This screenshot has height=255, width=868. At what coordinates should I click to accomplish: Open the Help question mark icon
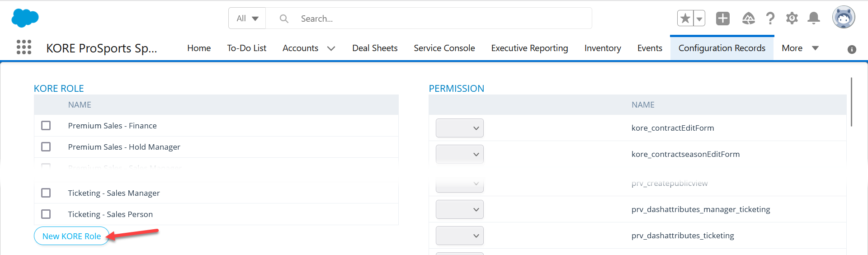[x=770, y=18]
